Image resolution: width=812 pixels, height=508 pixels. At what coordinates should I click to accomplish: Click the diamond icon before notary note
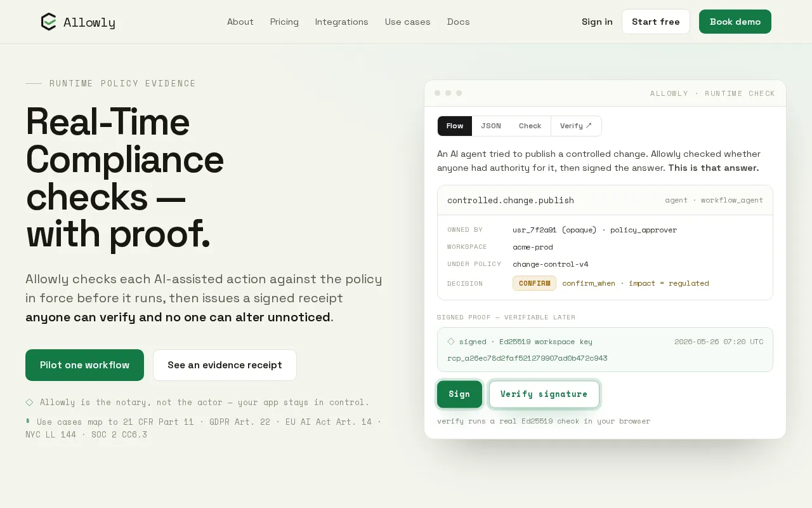[x=29, y=402]
